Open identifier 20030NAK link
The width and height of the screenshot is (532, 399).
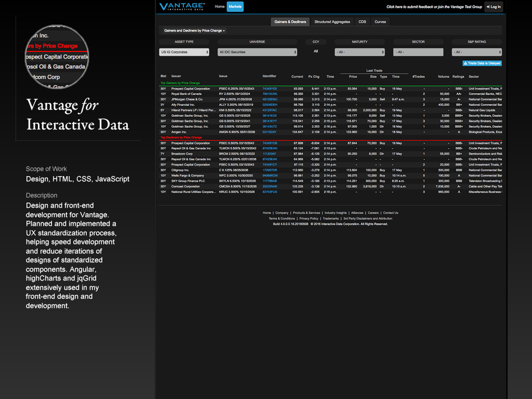coord(270,186)
